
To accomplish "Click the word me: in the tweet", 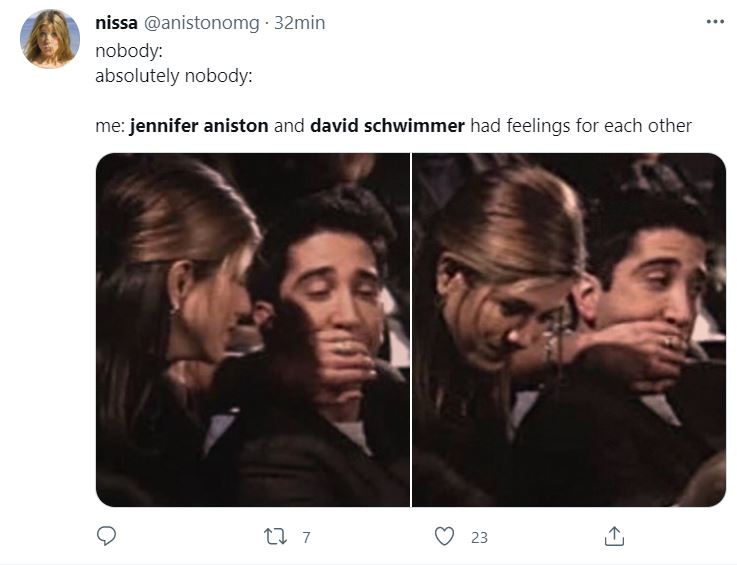I will [x=110, y=126].
